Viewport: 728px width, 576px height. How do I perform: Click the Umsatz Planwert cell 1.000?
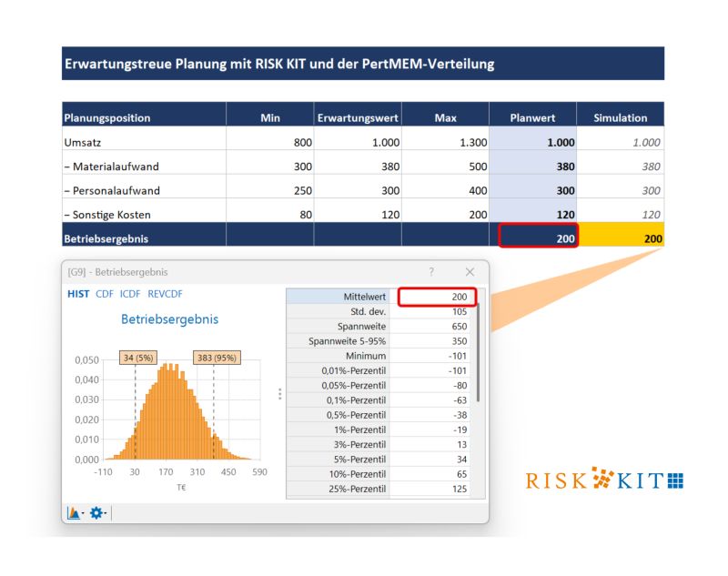click(533, 139)
